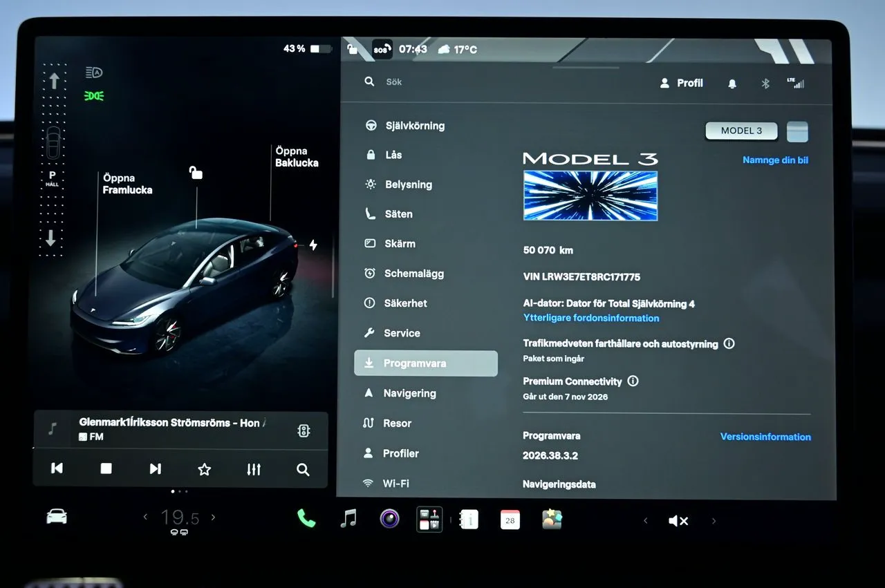The height and width of the screenshot is (588, 885).
Task: Raise volume with right arrow
Action: tap(714, 521)
